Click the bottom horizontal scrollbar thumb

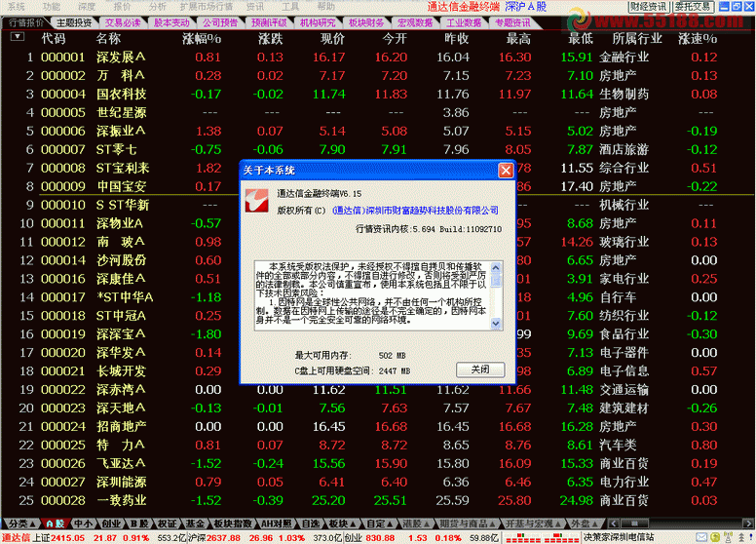click(x=634, y=524)
